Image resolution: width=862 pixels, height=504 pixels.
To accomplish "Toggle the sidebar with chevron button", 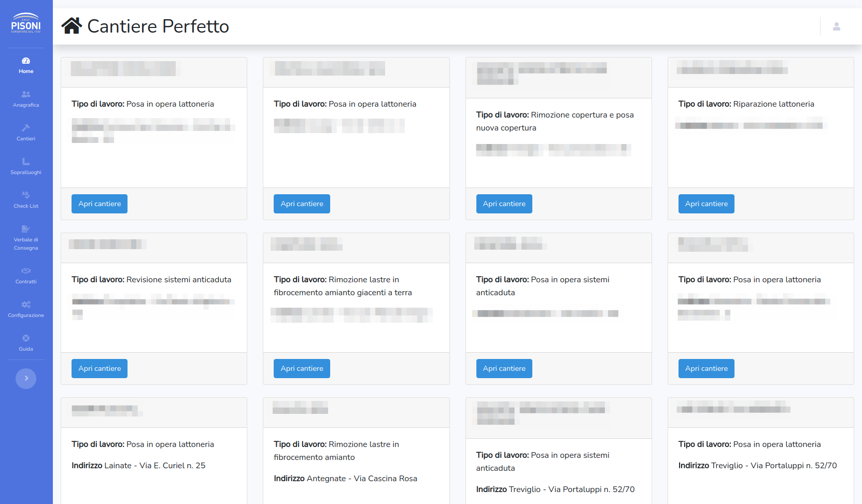I will point(26,379).
